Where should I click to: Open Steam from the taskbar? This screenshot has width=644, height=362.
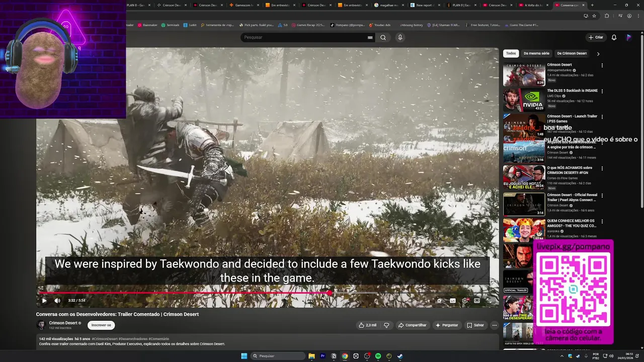pyautogui.click(x=400, y=356)
